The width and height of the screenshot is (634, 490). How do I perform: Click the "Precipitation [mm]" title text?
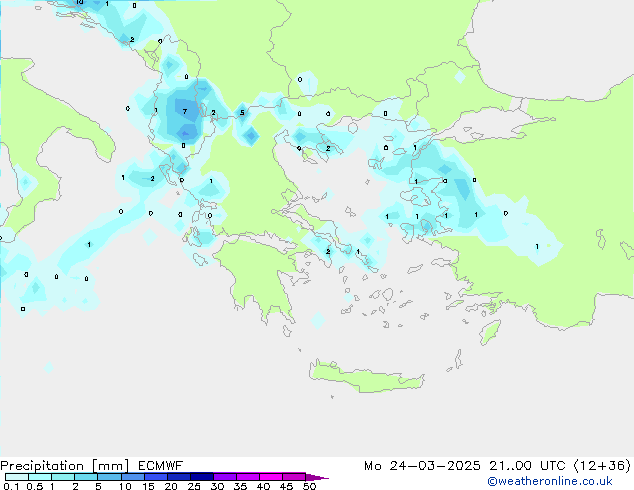point(65,466)
